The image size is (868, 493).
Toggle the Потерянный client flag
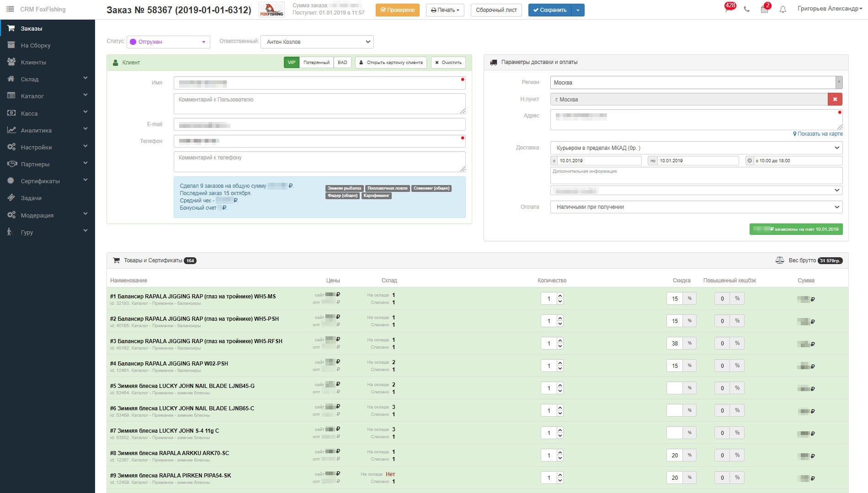(316, 63)
